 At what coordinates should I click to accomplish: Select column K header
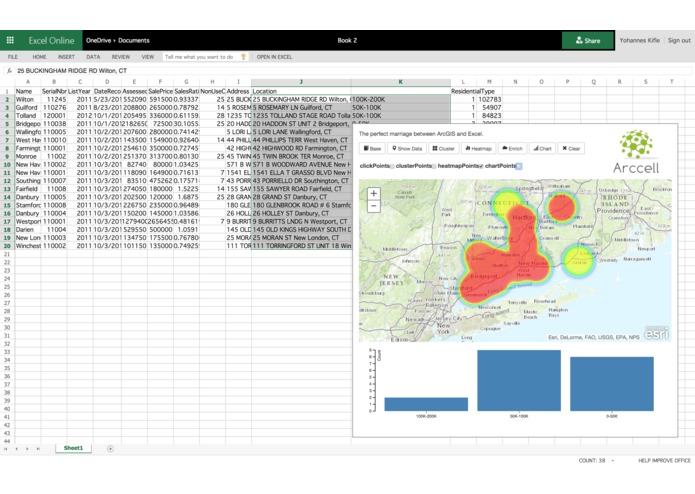[401, 82]
